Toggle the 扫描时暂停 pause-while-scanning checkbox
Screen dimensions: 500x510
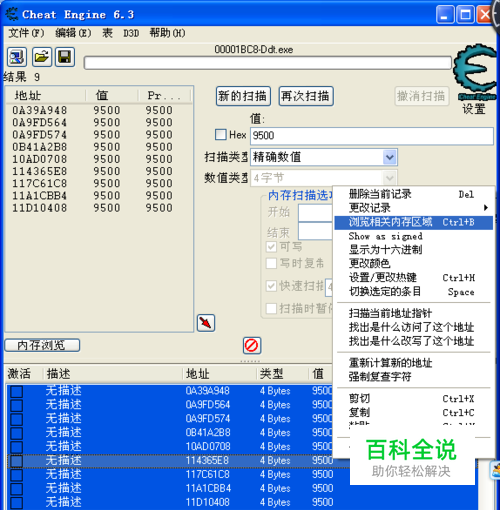coord(271,308)
